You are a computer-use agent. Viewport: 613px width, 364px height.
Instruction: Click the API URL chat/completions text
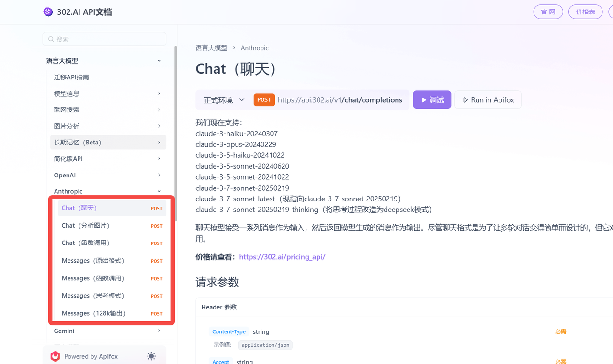pyautogui.click(x=340, y=100)
